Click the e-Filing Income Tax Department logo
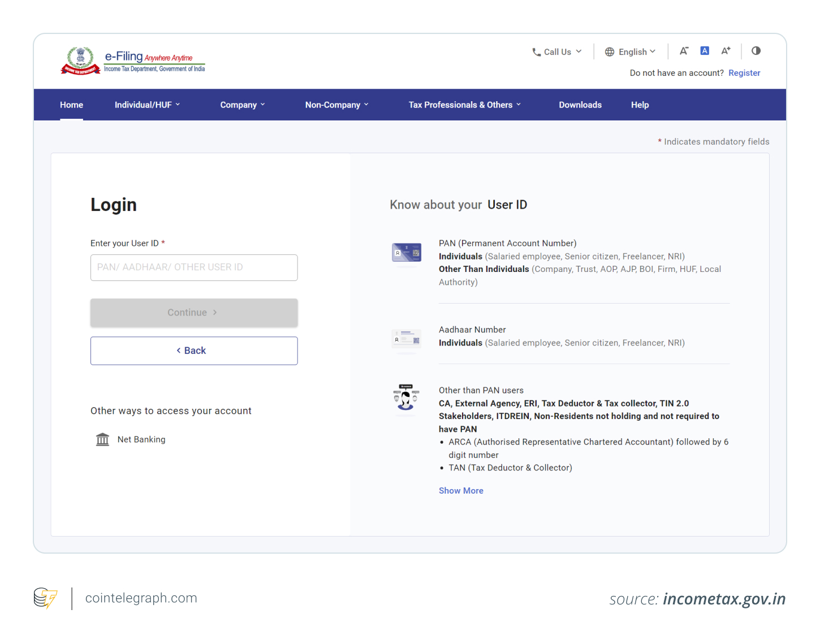 tap(133, 61)
